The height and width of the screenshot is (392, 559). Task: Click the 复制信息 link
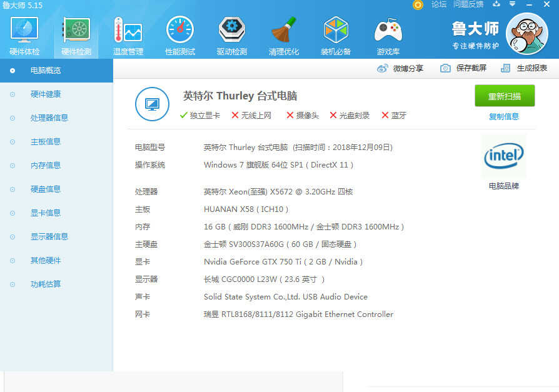tap(503, 116)
